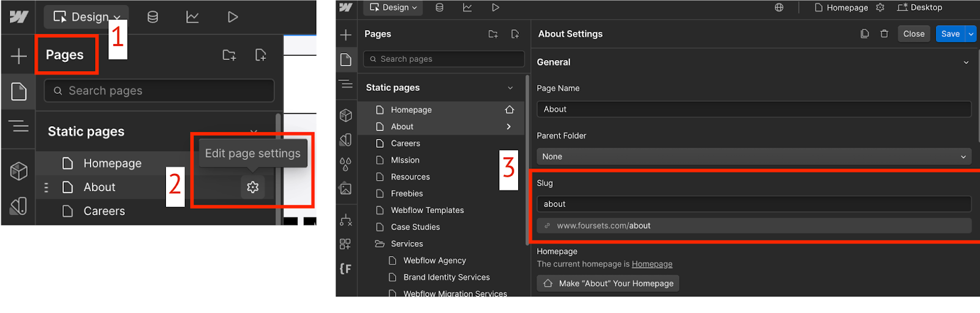Open the Variables droplets icon in right sidebar
Viewport: 980px width, 313px height.
(x=345, y=164)
